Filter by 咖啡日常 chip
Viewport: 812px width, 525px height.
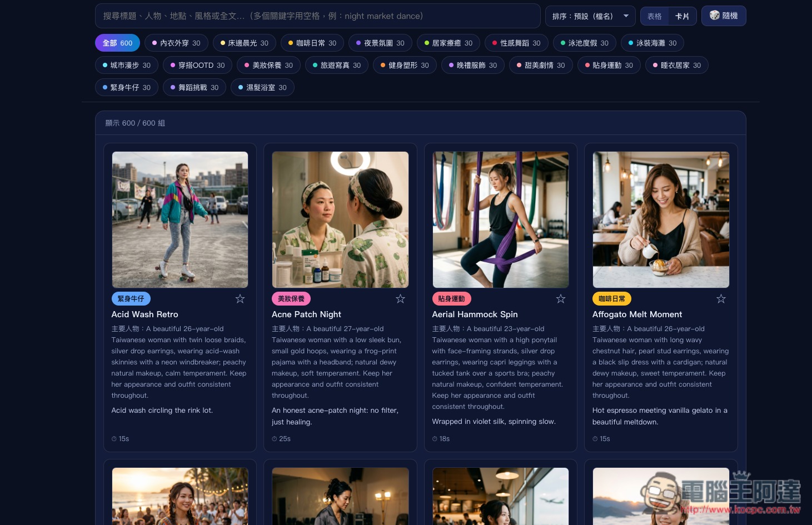coord(312,43)
